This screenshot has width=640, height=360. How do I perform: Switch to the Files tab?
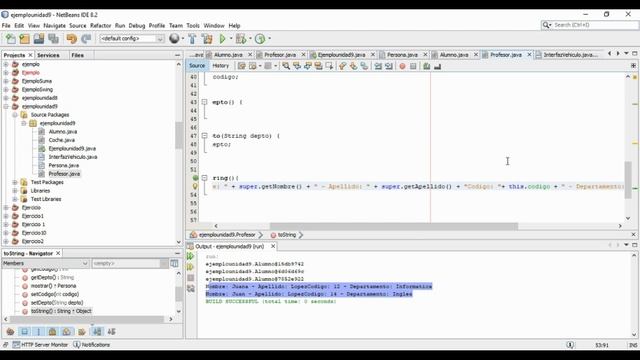point(78,55)
